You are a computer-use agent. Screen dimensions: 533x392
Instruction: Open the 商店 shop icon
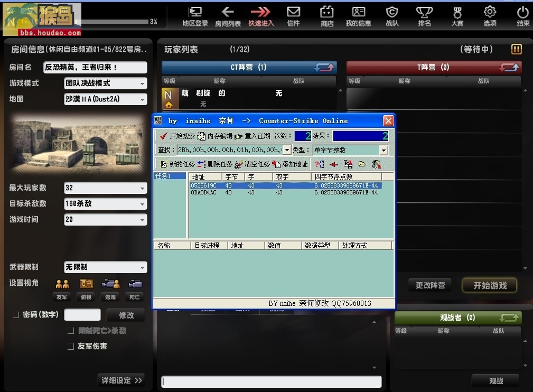click(326, 16)
